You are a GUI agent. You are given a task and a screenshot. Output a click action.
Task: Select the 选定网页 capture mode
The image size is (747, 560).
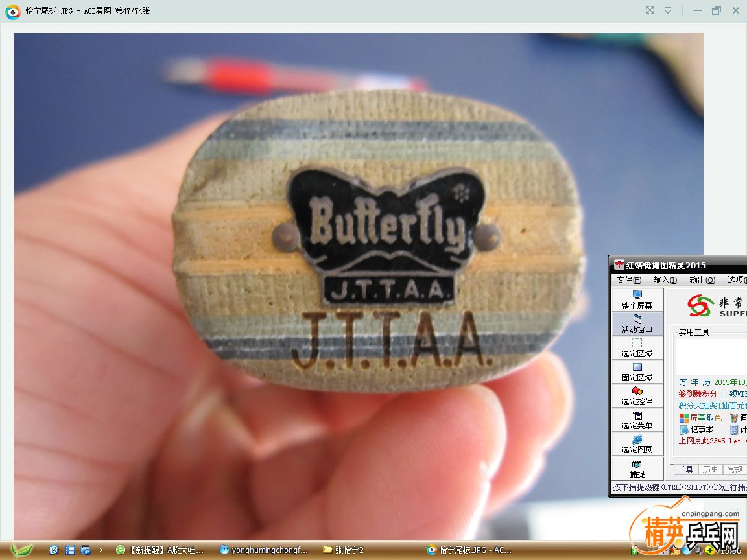(x=637, y=444)
